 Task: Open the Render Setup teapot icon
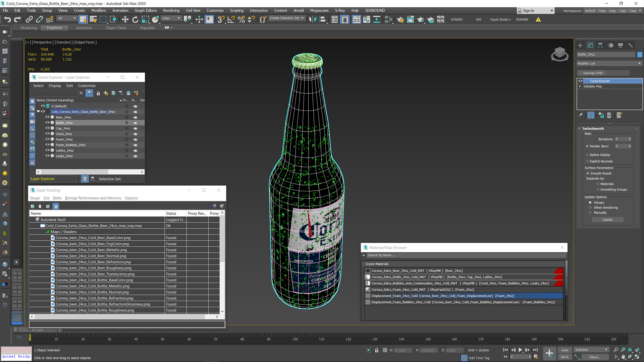400,19
